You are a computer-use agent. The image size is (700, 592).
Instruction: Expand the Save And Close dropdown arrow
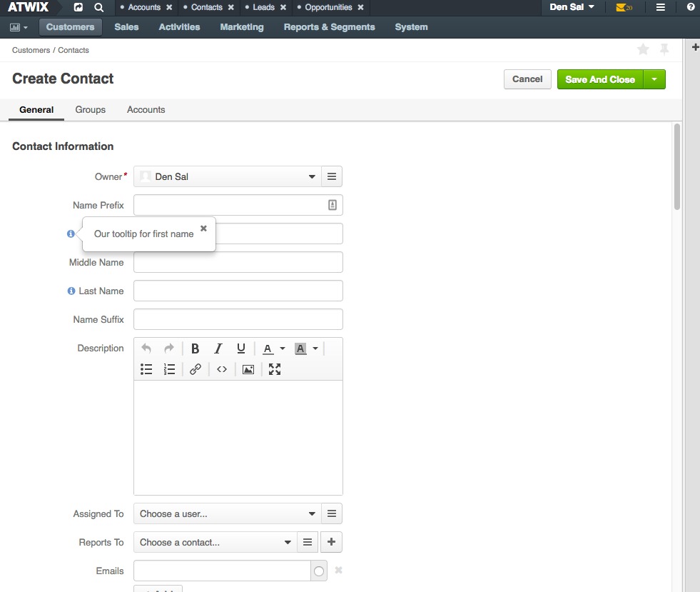[x=654, y=79]
